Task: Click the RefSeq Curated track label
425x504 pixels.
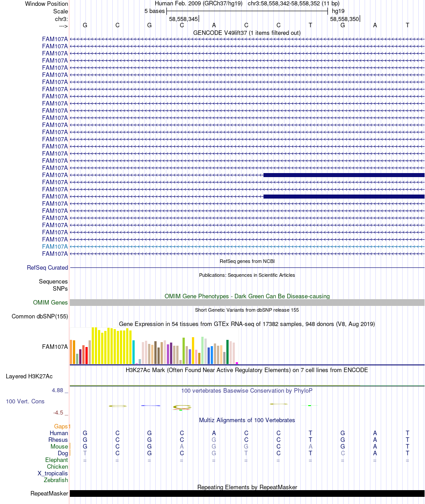Action: (47, 268)
